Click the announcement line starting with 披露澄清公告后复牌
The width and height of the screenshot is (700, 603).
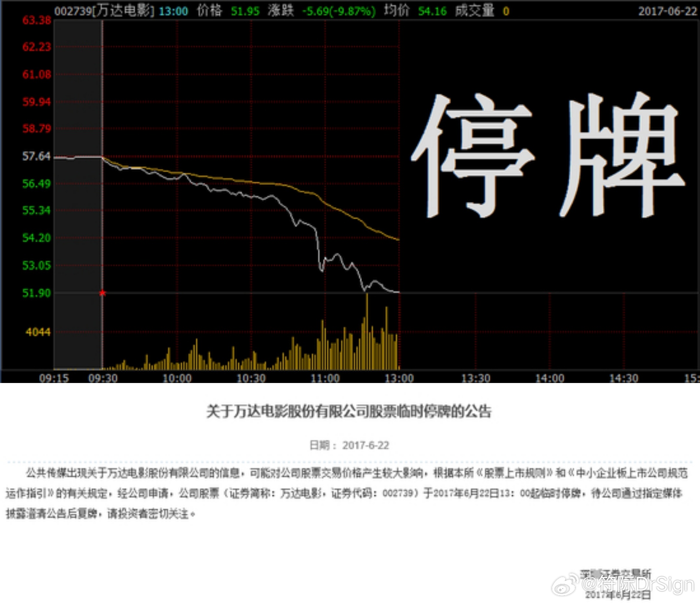(x=101, y=514)
